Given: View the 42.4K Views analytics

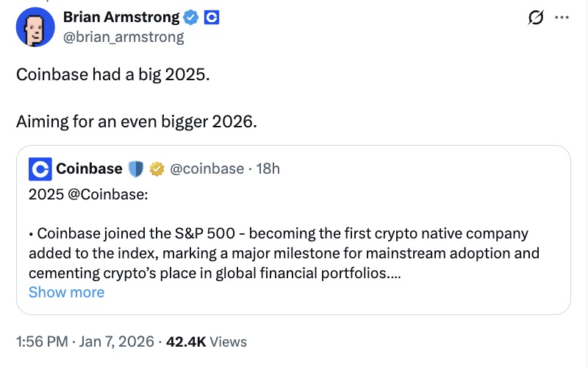Looking at the screenshot, I should tap(207, 342).
